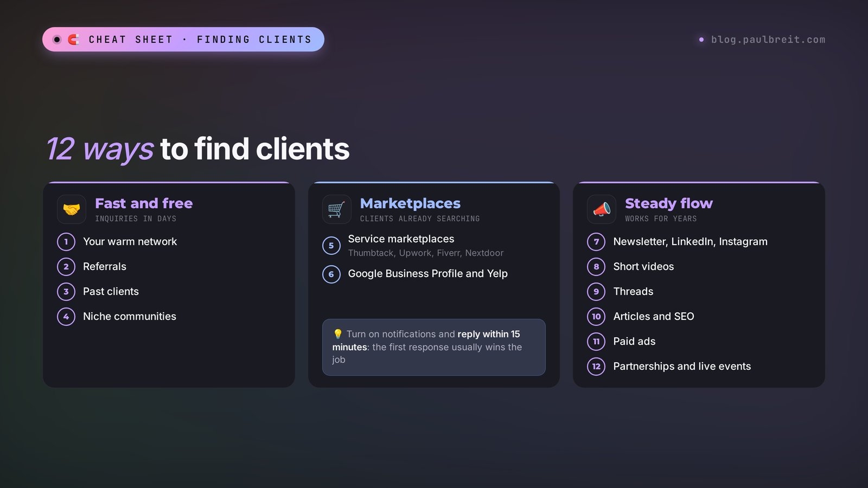This screenshot has height=488, width=868.
Task: Click the Niche communities item
Action: point(130,317)
